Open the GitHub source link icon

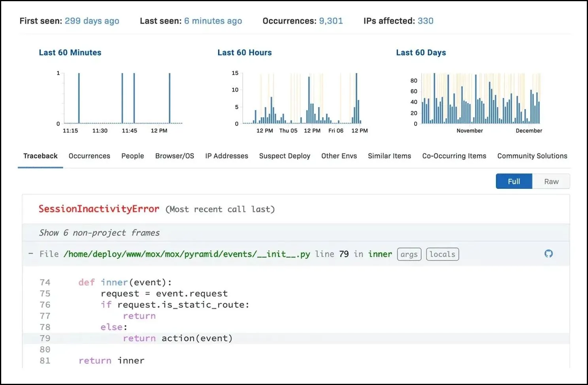548,254
